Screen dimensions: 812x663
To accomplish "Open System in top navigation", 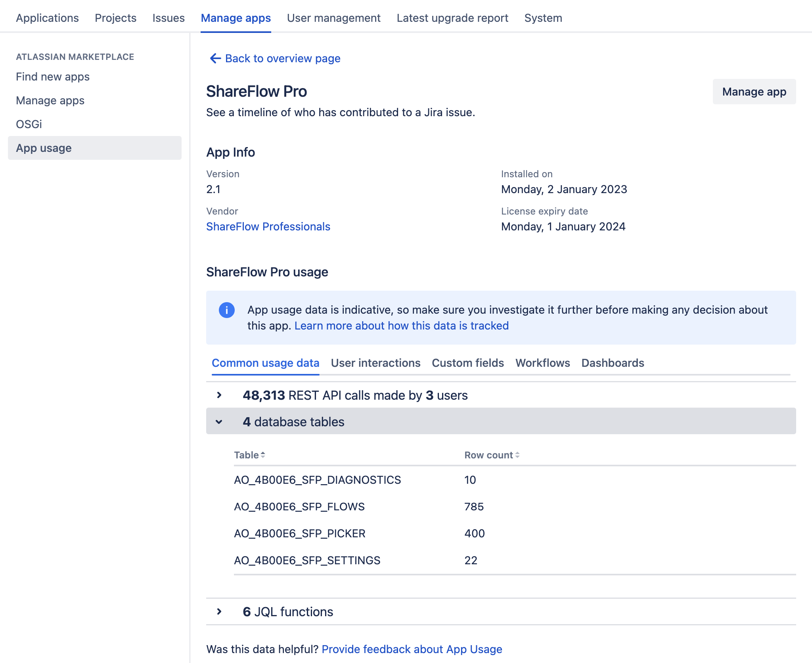I will (543, 18).
